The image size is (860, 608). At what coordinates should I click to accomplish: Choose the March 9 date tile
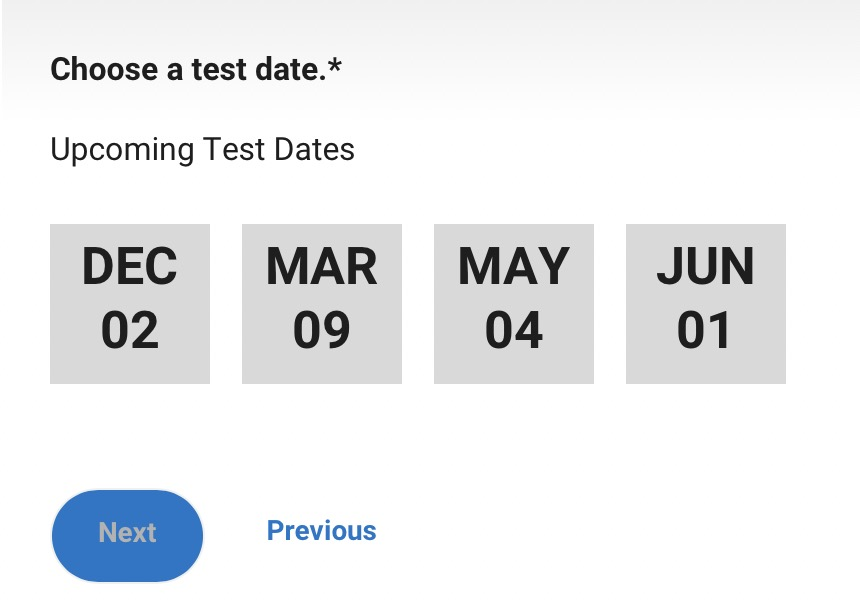click(x=322, y=303)
